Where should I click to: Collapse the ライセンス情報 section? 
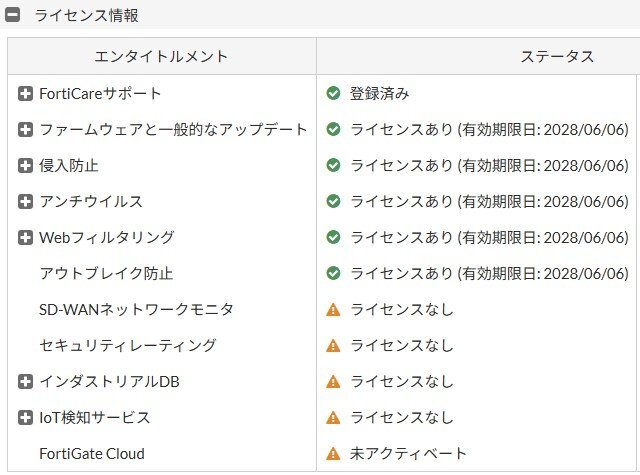pyautogui.click(x=13, y=15)
